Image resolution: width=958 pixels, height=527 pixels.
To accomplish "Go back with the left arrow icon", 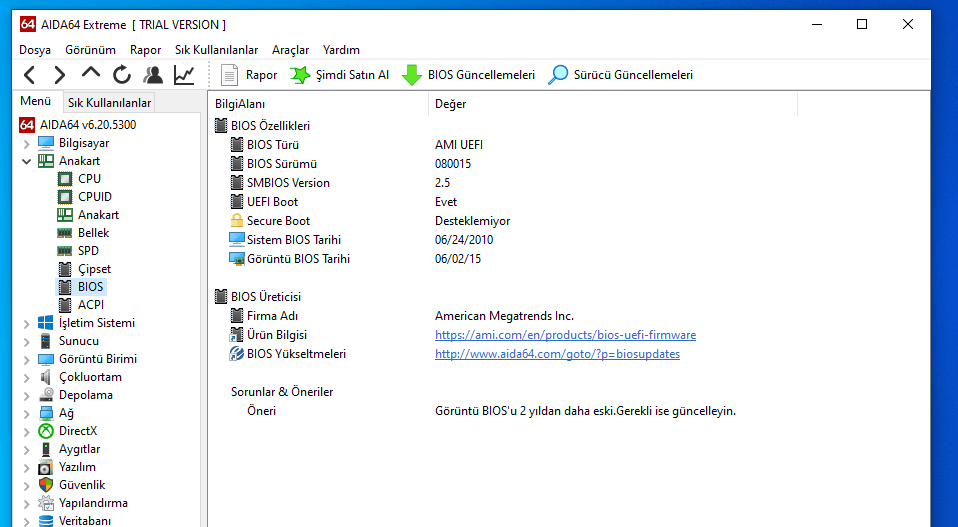I will 29,75.
